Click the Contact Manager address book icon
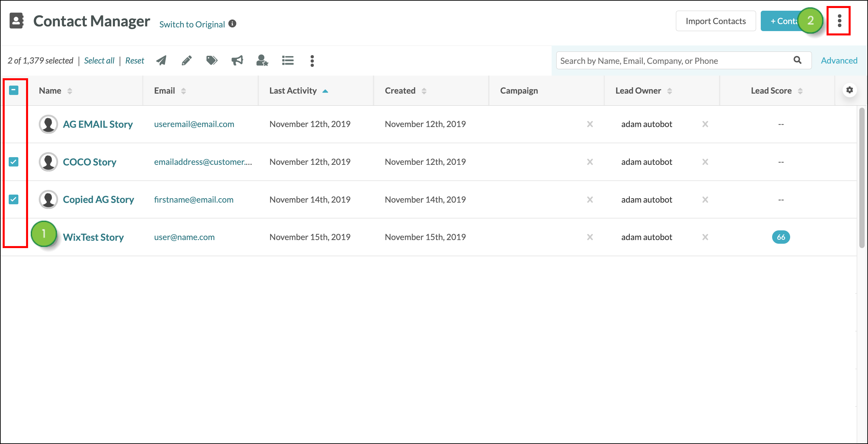 16,21
